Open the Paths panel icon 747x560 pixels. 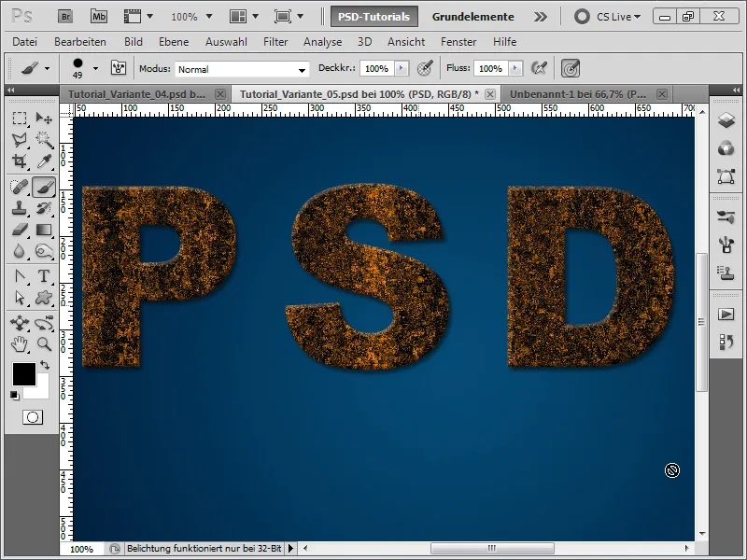click(726, 176)
